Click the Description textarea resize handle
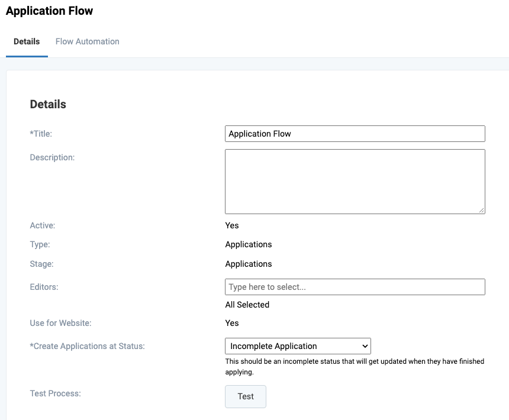 point(482,211)
